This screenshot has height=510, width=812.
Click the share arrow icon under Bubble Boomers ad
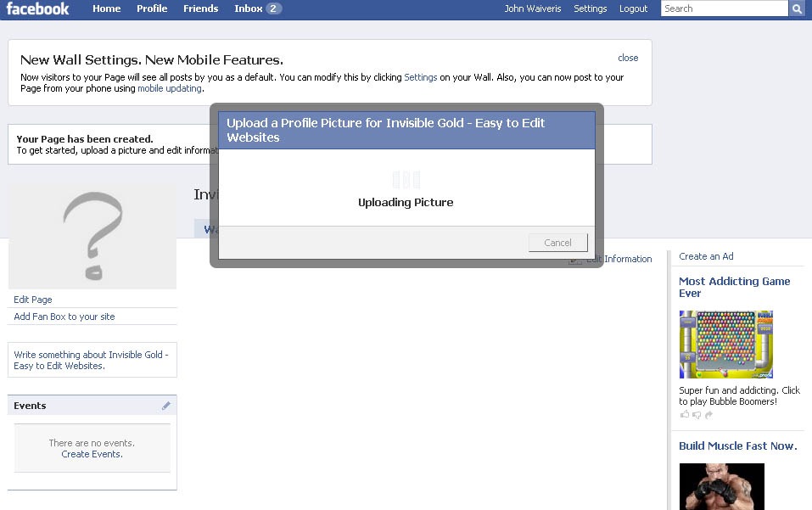(x=709, y=415)
